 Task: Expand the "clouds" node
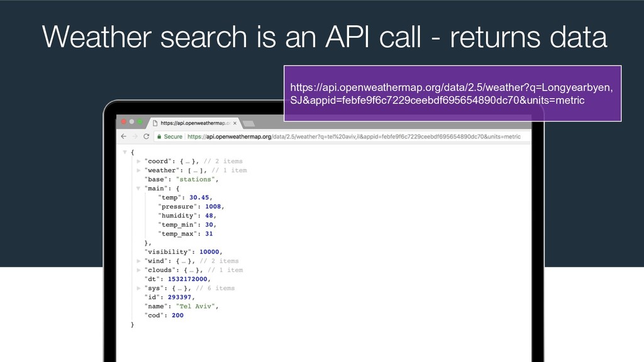tap(139, 270)
